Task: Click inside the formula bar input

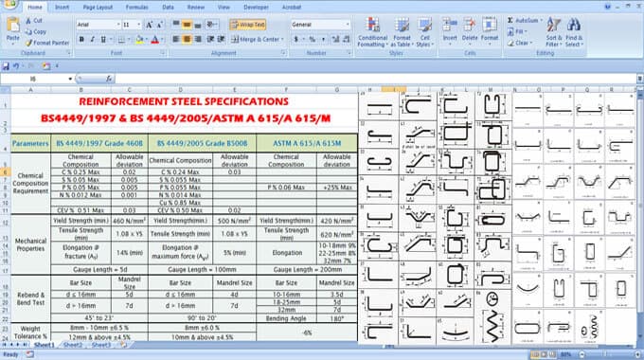Action: point(376,79)
